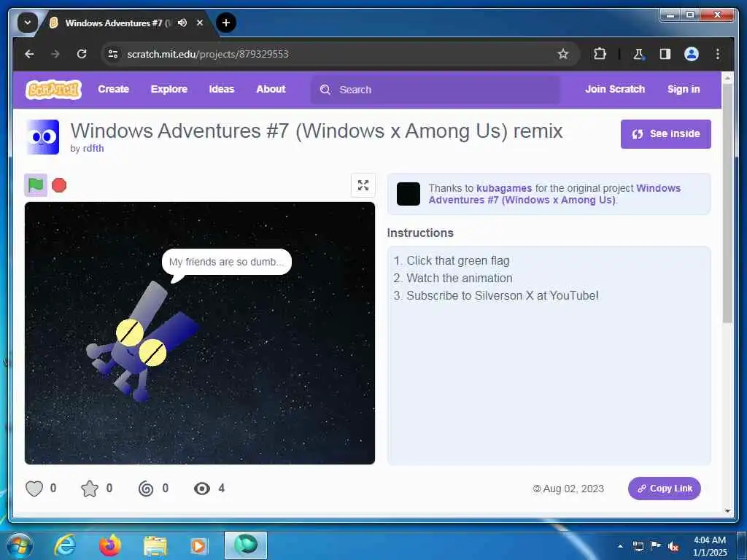747x560 pixels.
Task: Click the remix spiral icon
Action: [146, 489]
